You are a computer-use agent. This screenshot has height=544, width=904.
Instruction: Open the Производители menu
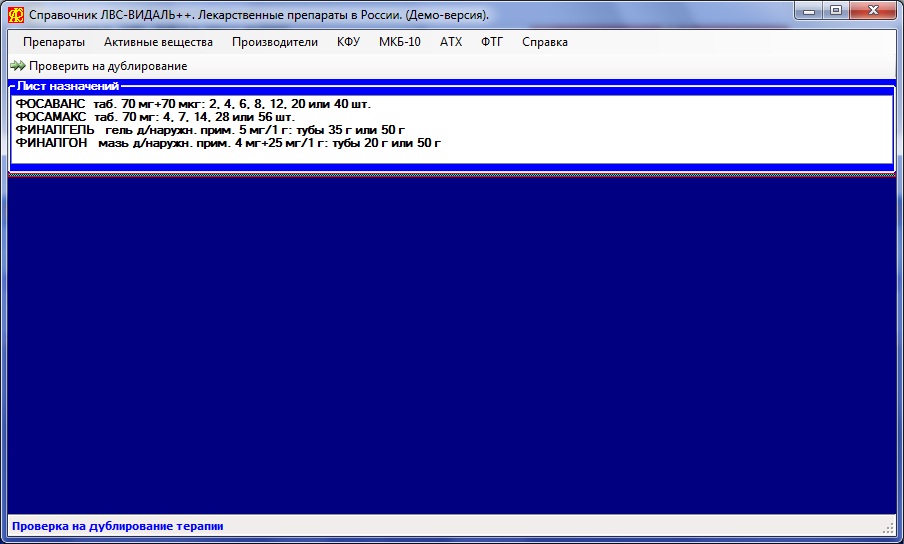[275, 42]
